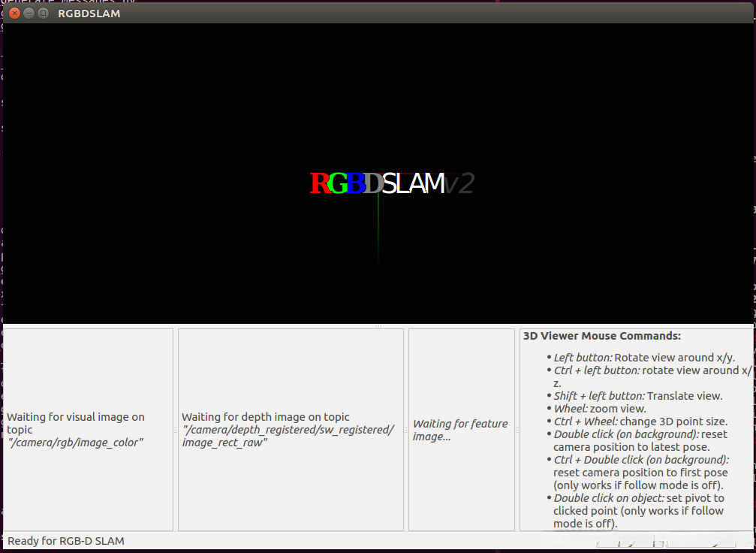Click 'Ctrl + Double click (on background):' help line
The width and height of the screenshot is (756, 553).
(638, 473)
